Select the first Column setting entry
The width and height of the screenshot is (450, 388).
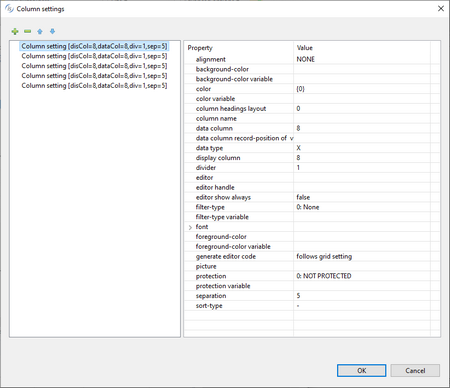94,46
